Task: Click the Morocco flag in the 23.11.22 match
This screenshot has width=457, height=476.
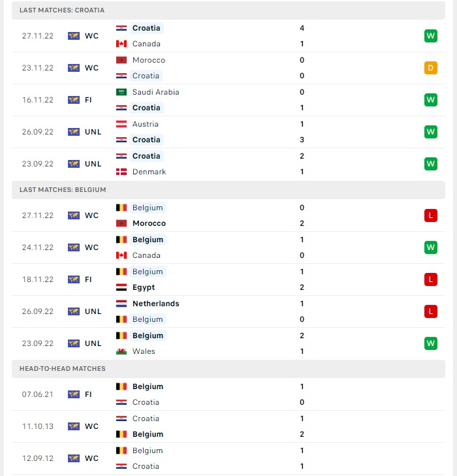Action: [x=121, y=60]
